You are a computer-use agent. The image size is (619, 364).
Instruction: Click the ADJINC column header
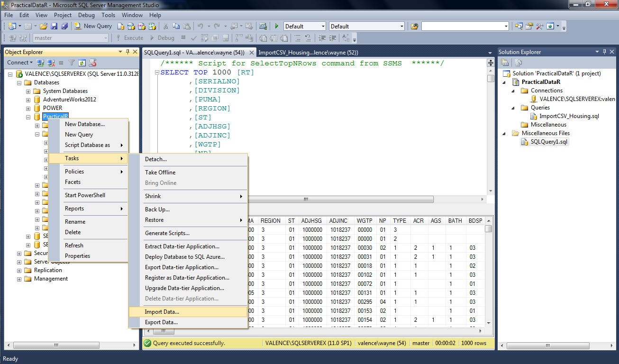pos(339,221)
